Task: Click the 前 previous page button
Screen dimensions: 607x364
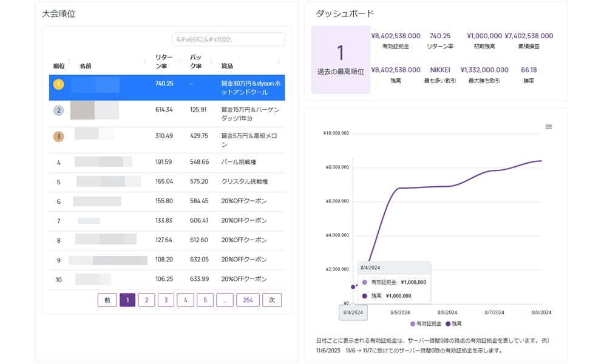Action: [107, 300]
